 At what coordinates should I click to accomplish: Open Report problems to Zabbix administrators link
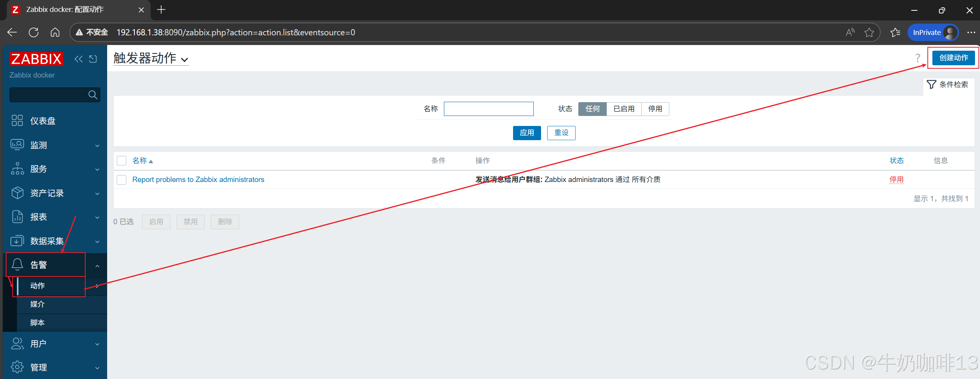click(198, 180)
